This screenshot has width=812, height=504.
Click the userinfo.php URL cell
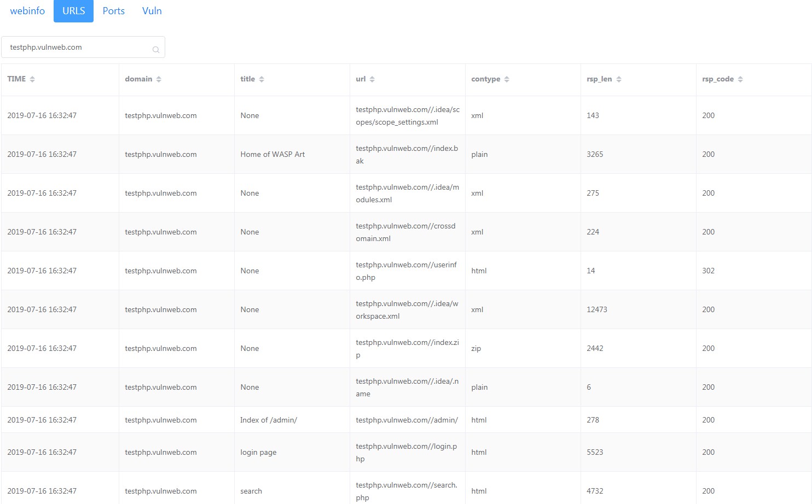(408, 271)
